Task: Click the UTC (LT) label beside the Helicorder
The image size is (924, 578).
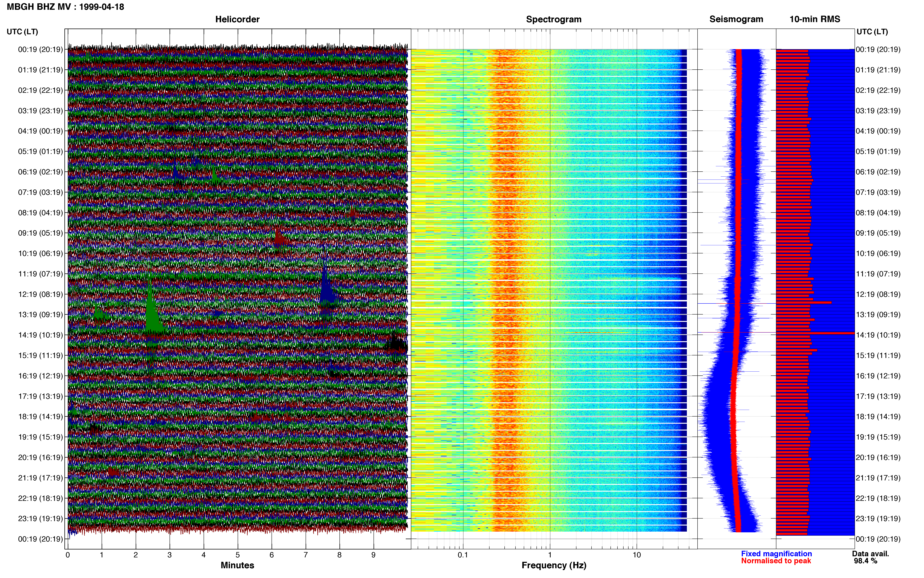Action: 22,32
